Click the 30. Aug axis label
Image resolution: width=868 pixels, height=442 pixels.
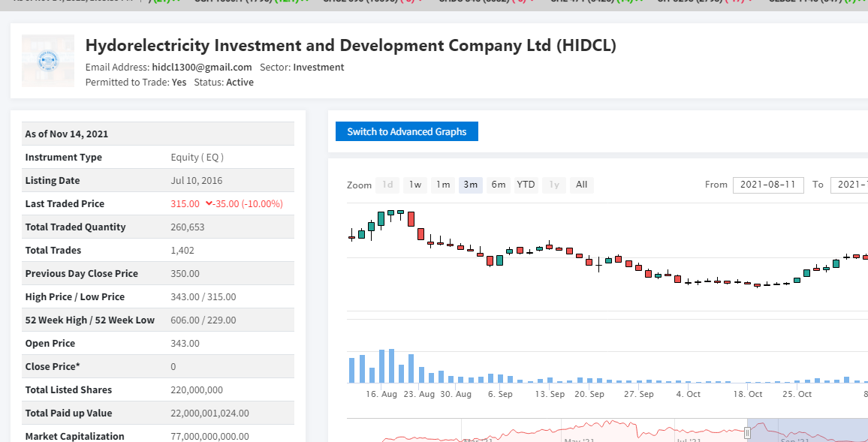coord(456,394)
